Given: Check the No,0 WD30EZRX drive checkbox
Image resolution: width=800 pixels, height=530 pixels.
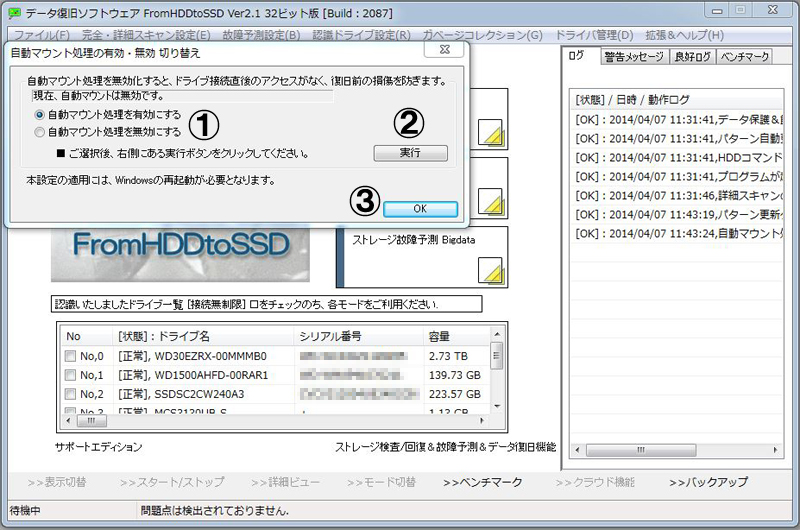Looking at the screenshot, I should [x=70, y=356].
